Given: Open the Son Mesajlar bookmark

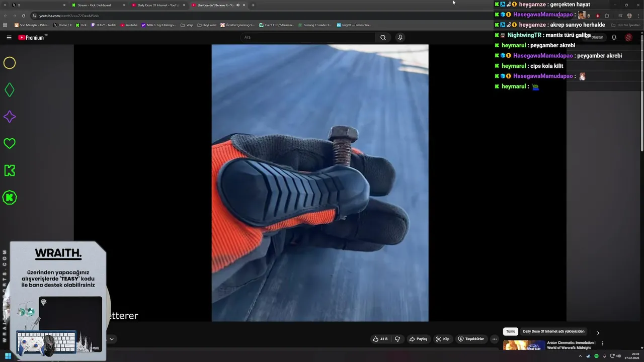Looking at the screenshot, I should point(32,25).
